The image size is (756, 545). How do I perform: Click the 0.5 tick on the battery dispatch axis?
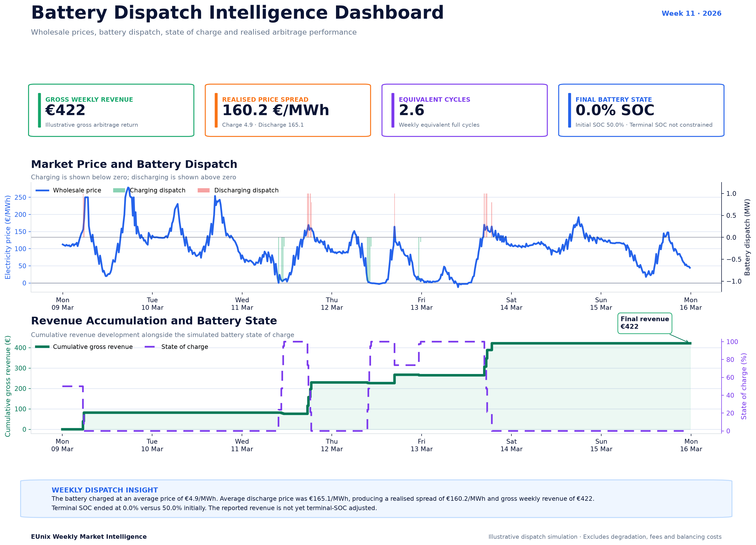coord(731,216)
